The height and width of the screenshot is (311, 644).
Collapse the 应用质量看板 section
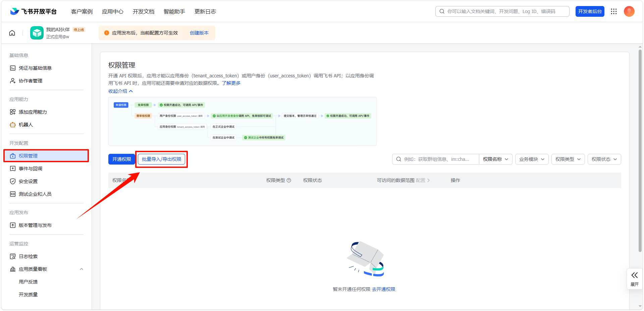point(82,269)
